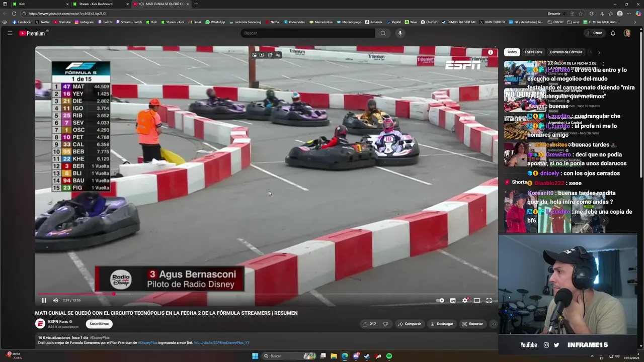
Task: Open the YouTube notifications bell
Action: (x=613, y=33)
